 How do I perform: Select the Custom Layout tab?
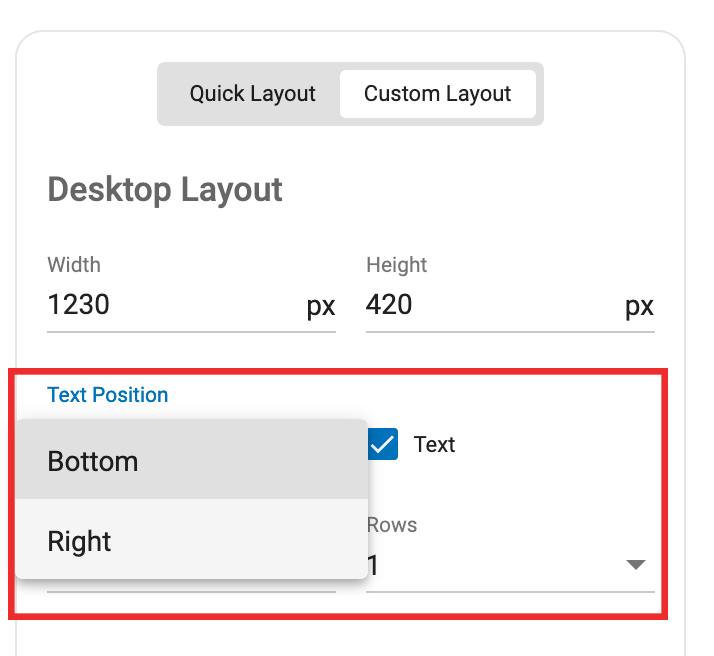(x=438, y=94)
